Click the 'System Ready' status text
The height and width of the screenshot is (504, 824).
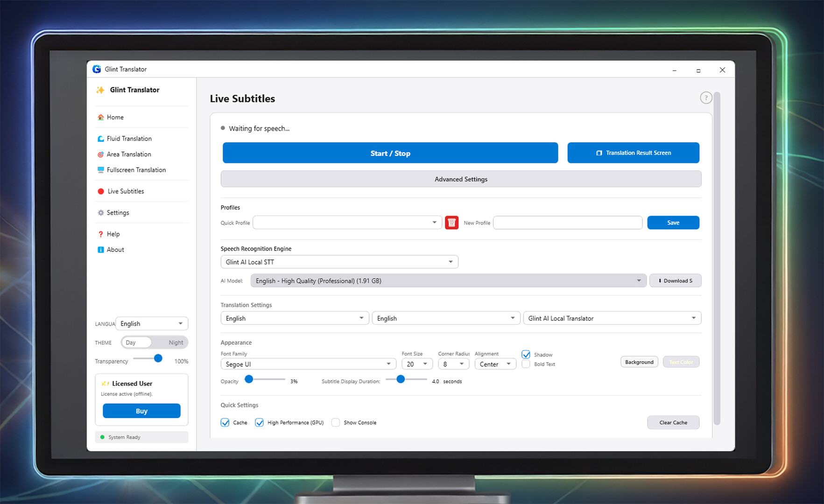click(x=125, y=437)
